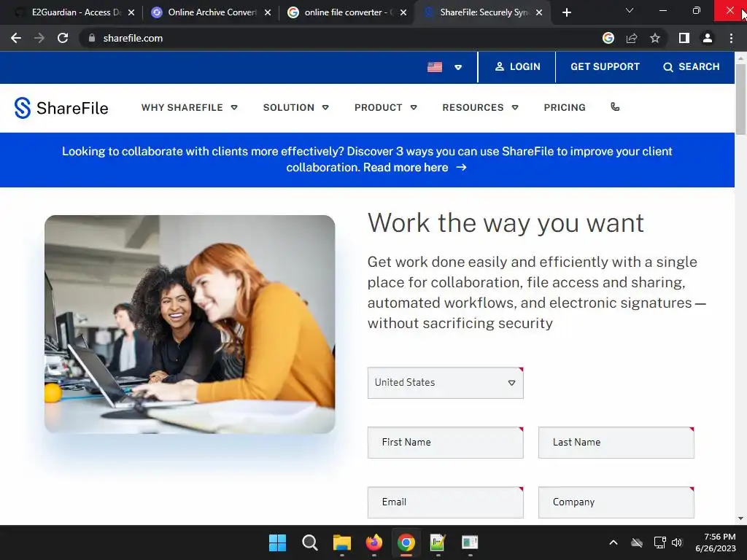Open GET SUPPORT

tap(605, 66)
